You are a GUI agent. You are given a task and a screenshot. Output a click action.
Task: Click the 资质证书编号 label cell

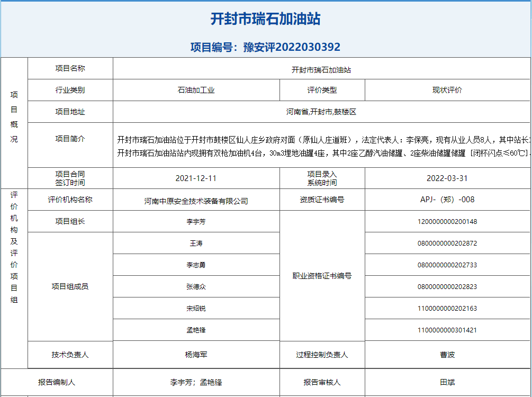(x=322, y=200)
